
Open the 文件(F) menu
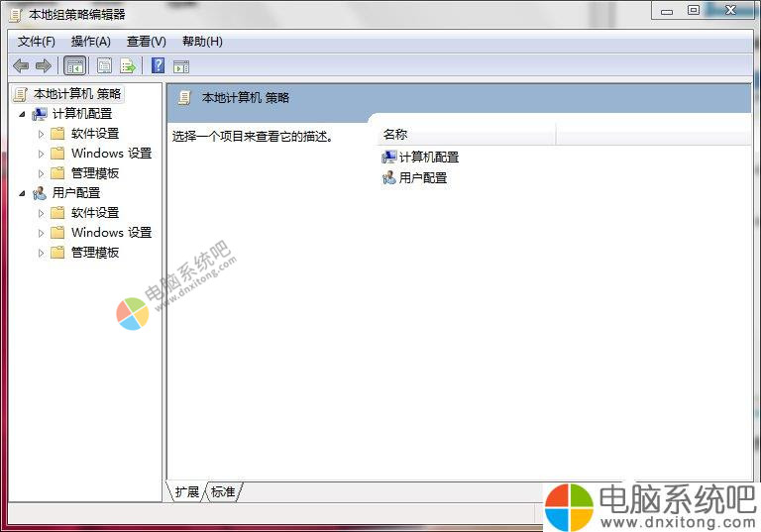coord(37,42)
